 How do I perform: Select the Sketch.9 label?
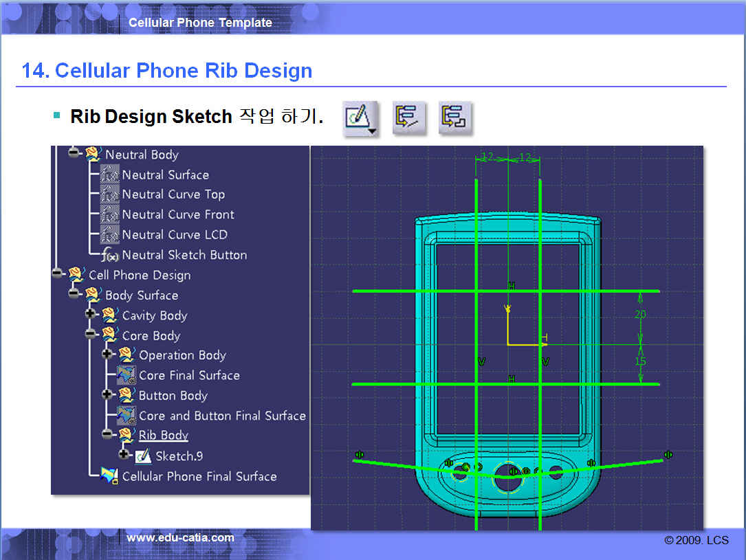coord(179,456)
